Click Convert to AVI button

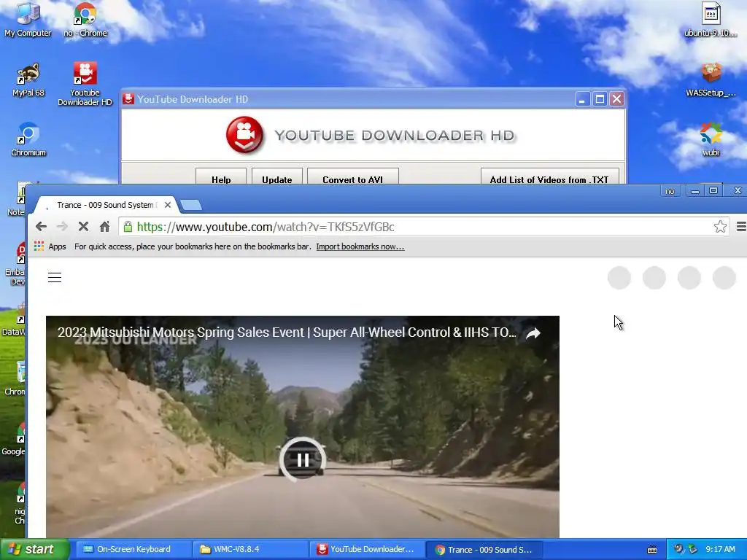352,176
